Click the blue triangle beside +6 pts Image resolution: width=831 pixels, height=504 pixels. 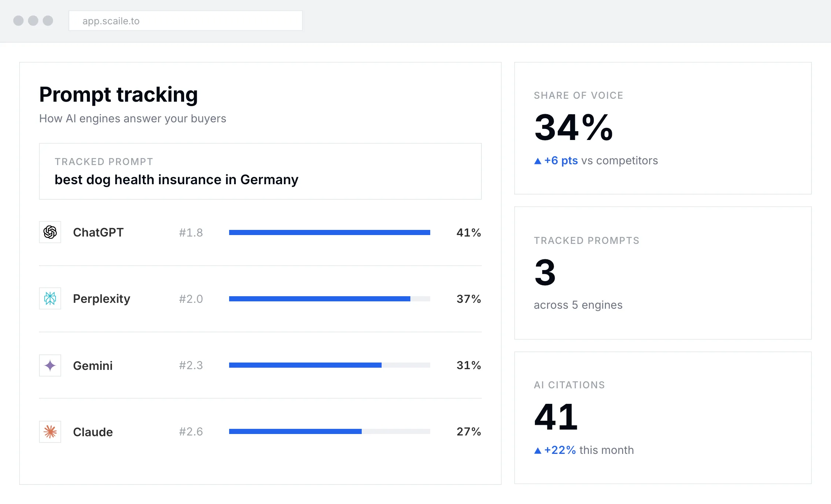pyautogui.click(x=538, y=161)
